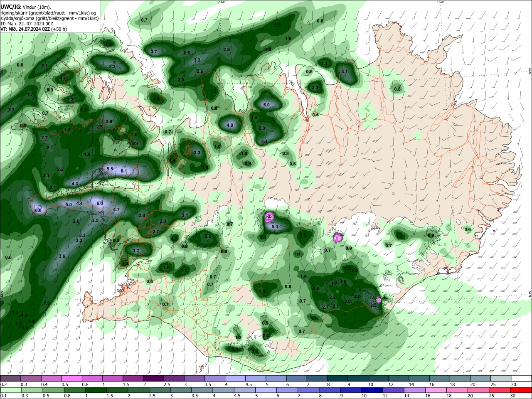Click the UWC/IG Vindur (10m) title text
This screenshot has width=532, height=399.
(x=26, y=7)
